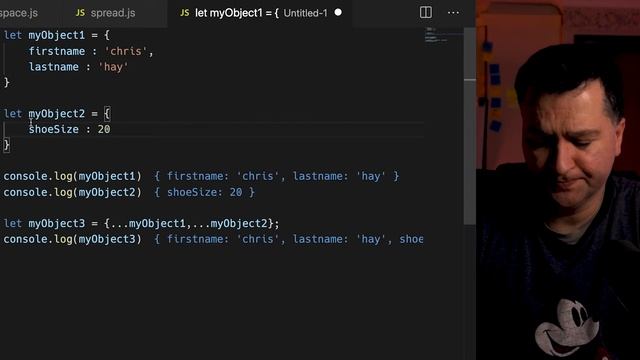Click the inline output { shoeSize: 20 }

click(x=204, y=192)
